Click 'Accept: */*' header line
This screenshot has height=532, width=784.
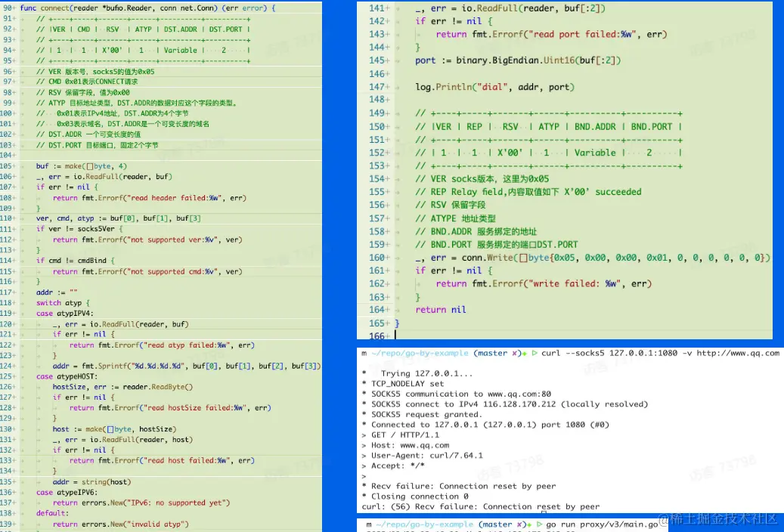(x=398, y=466)
